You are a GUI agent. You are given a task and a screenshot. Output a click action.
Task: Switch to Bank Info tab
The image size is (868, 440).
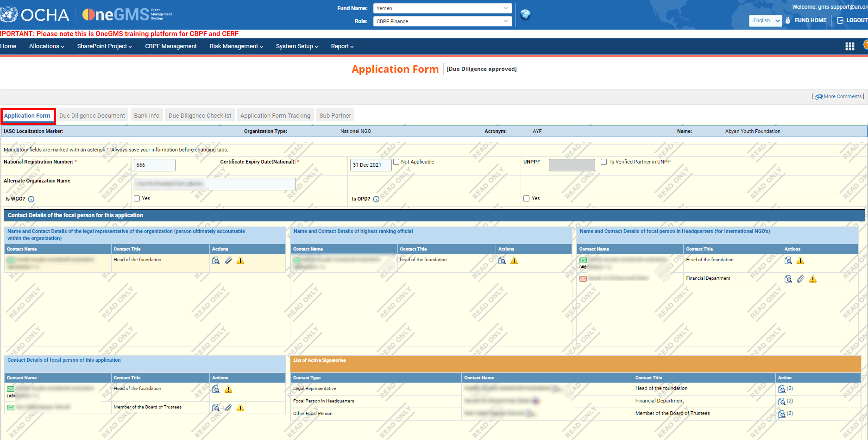point(147,116)
